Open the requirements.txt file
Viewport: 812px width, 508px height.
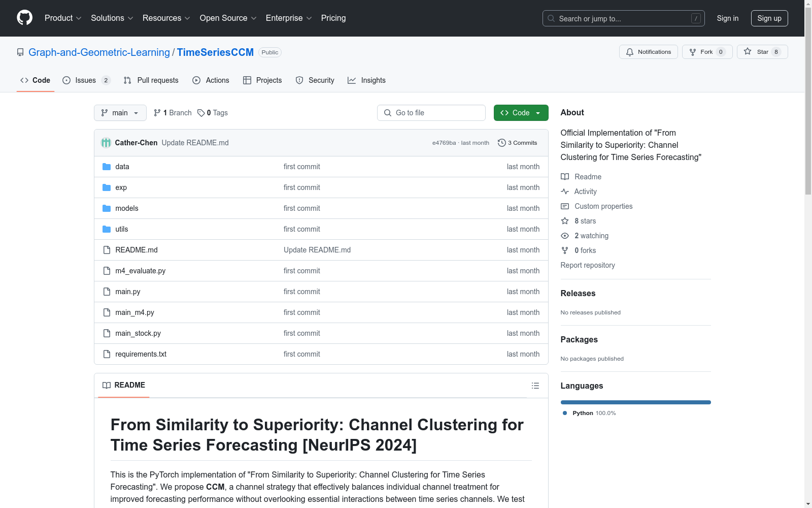pyautogui.click(x=141, y=354)
